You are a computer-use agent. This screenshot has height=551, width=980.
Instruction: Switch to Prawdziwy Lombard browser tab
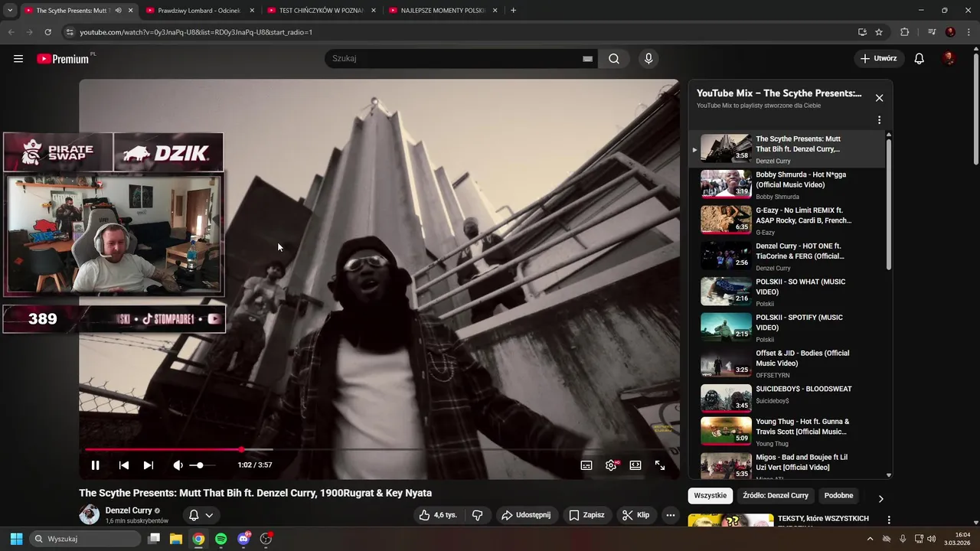point(199,11)
